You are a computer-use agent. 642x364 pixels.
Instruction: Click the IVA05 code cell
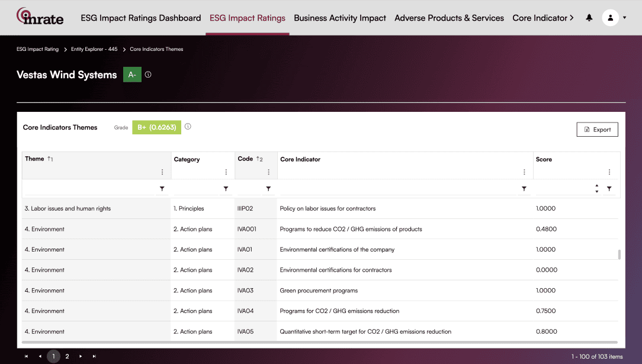[245, 331]
